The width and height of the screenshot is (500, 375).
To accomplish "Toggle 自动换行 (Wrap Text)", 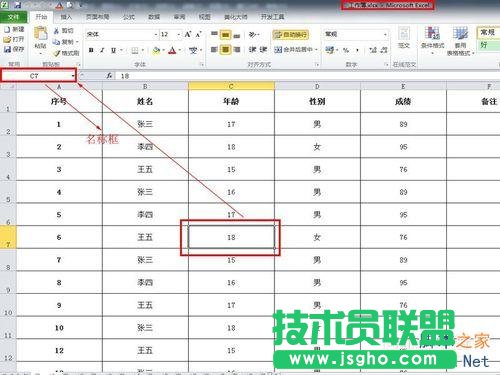I will click(x=291, y=34).
